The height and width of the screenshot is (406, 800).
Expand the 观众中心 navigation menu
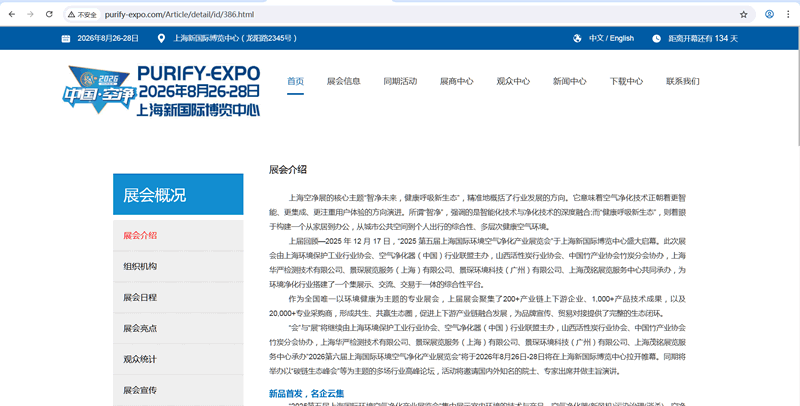point(513,81)
